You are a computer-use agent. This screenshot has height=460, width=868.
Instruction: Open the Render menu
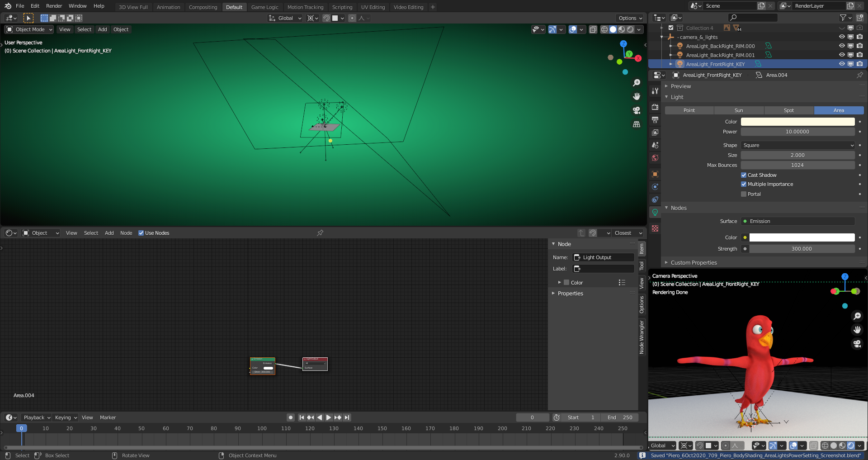pos(54,6)
